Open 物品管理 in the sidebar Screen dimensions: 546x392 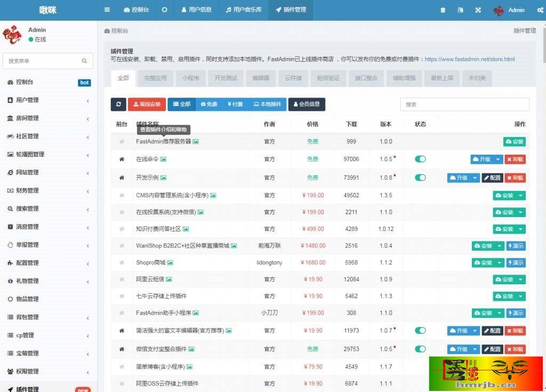click(x=48, y=299)
